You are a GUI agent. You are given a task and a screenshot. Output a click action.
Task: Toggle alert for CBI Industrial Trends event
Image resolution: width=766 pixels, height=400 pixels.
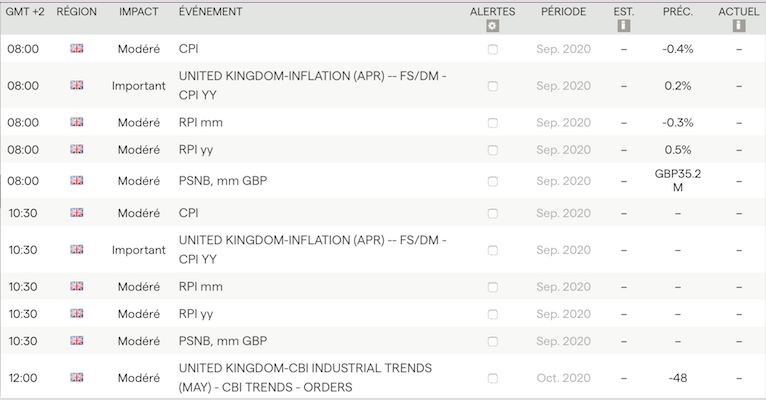pyautogui.click(x=493, y=378)
